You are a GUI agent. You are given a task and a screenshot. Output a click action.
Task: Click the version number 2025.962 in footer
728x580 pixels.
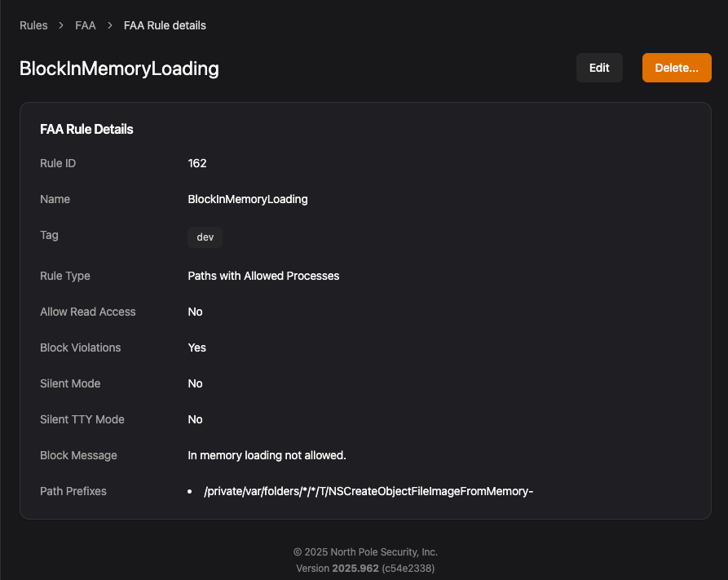click(x=355, y=567)
